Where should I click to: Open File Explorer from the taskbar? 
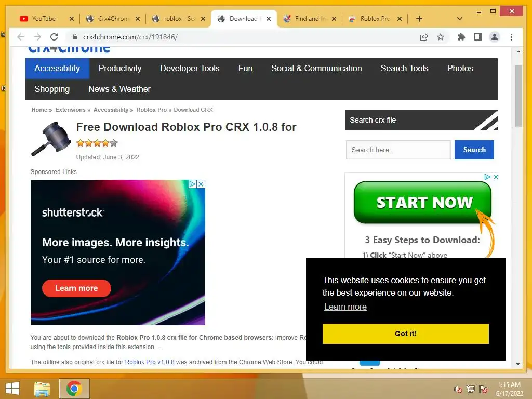(x=42, y=389)
